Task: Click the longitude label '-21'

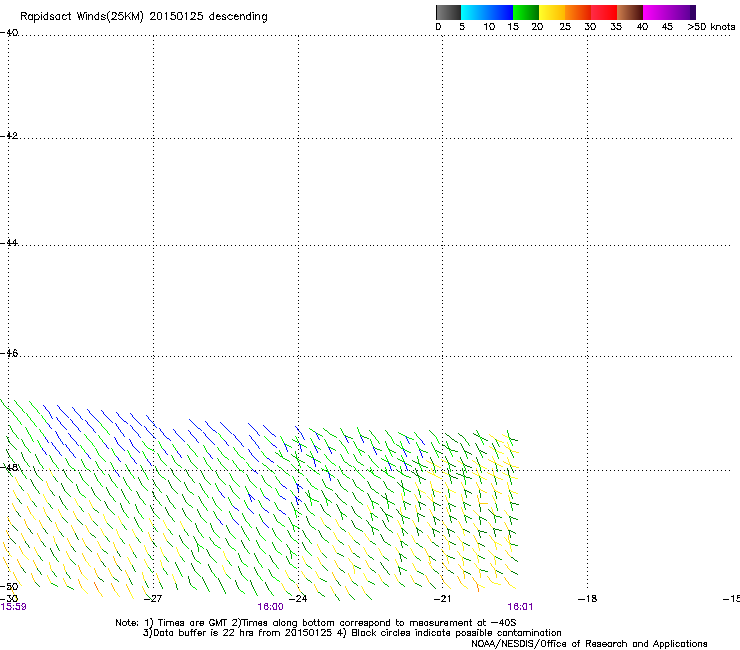Action: 442,599
